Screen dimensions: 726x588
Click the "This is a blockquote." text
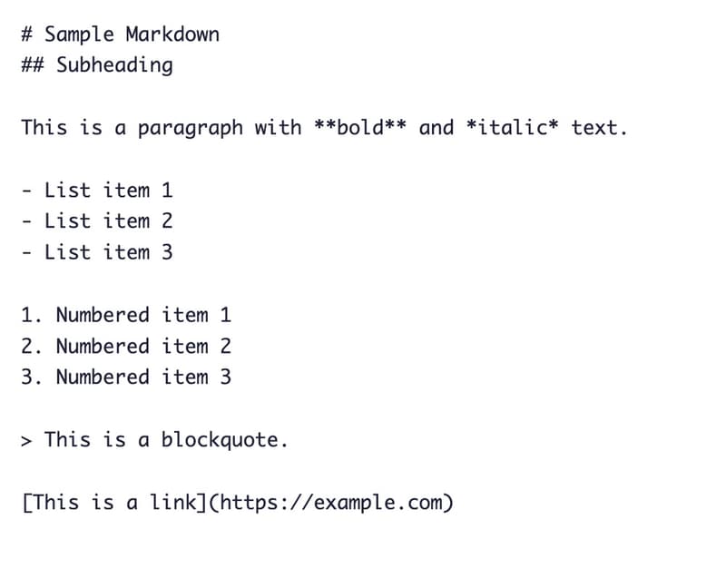166,440
